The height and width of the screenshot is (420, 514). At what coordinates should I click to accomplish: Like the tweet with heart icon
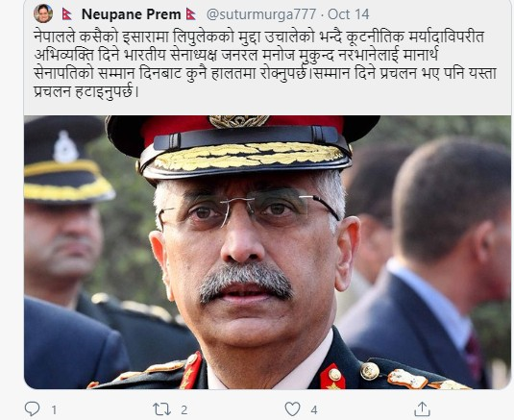pyautogui.click(x=292, y=409)
